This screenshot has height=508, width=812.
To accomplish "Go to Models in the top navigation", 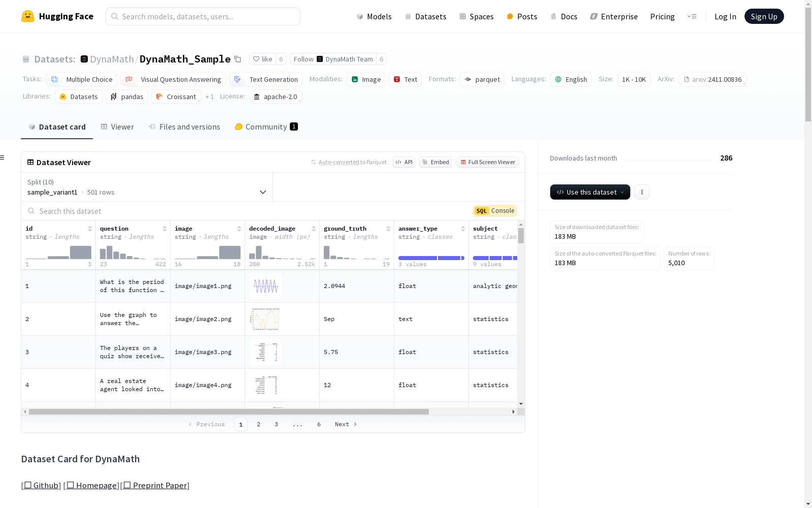I will pyautogui.click(x=374, y=16).
